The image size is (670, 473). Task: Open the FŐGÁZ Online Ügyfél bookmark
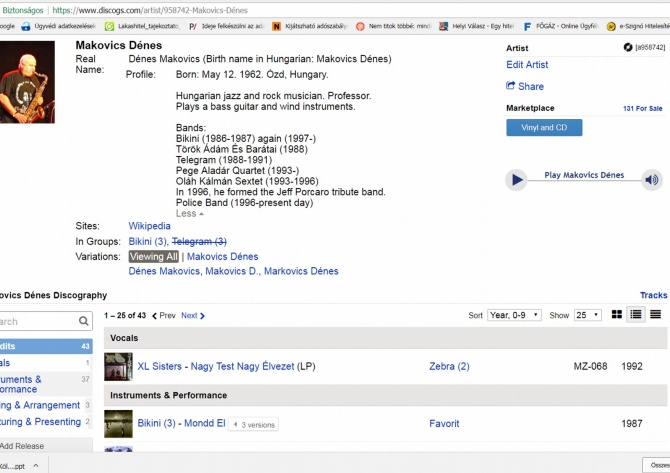coord(561,26)
